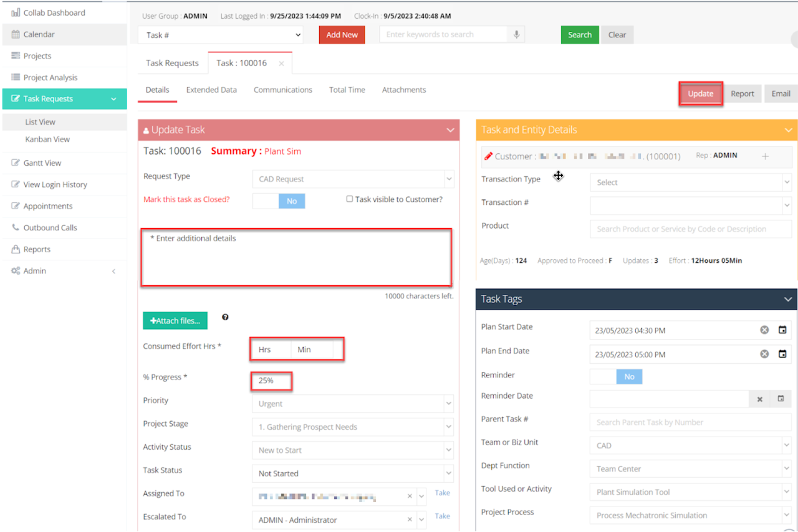The image size is (798, 532).
Task: Click the Attach files button
Action: 175,321
